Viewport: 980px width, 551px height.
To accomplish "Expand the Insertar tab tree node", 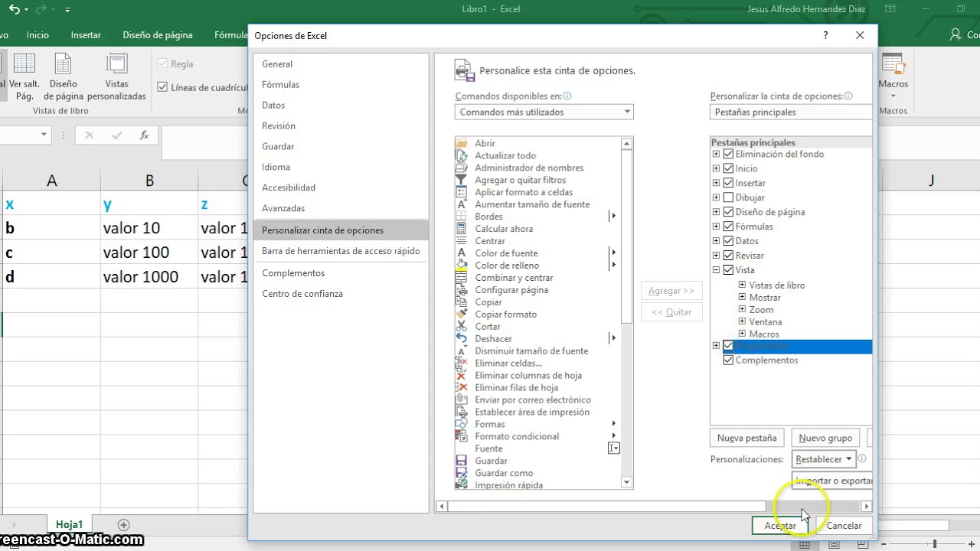I will (716, 183).
